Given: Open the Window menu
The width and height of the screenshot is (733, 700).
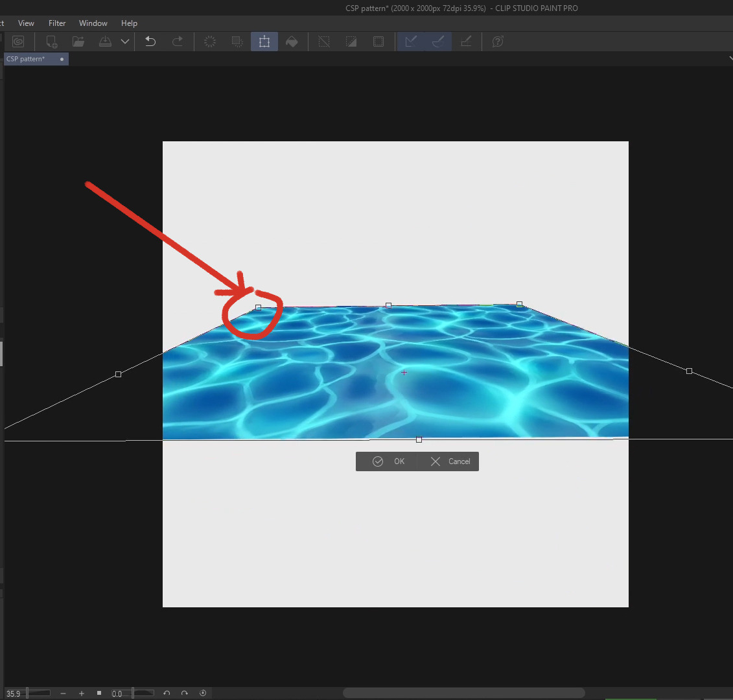Looking at the screenshot, I should coord(93,23).
